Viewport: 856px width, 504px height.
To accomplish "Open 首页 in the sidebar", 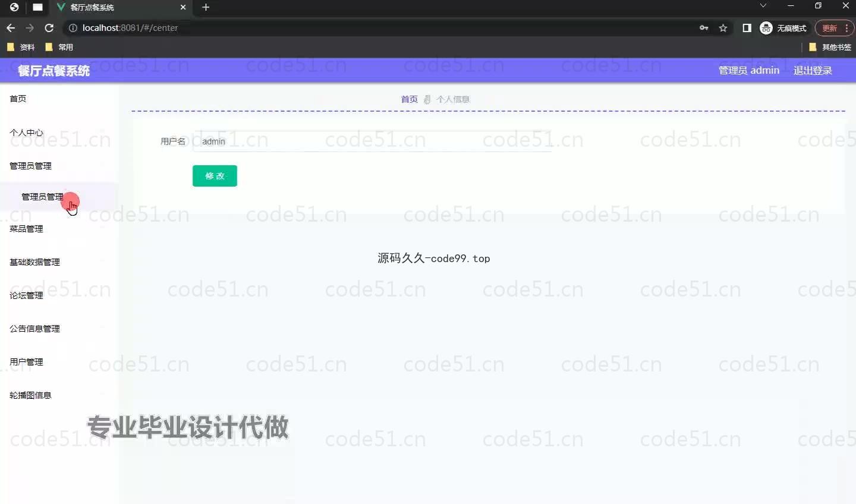I will point(59,99).
